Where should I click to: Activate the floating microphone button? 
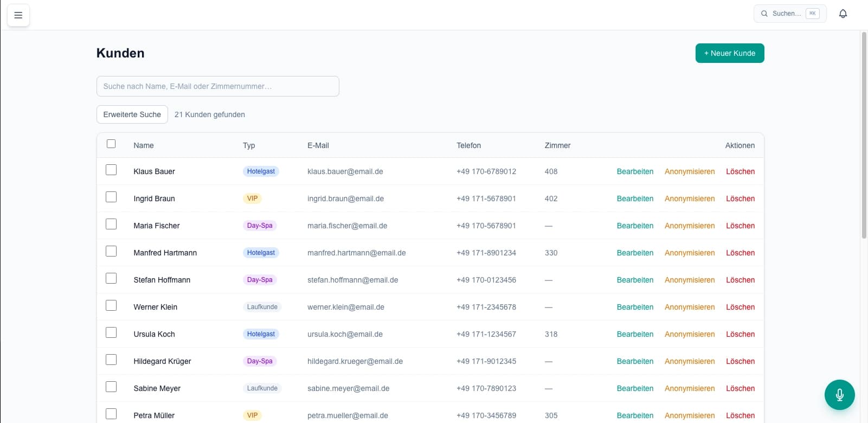839,395
